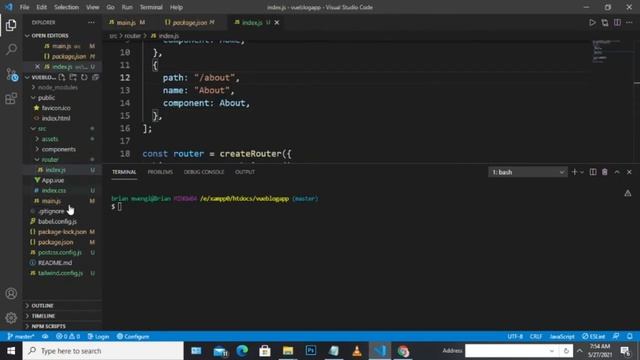Change the JavaScript language mode

pyautogui.click(x=562, y=336)
